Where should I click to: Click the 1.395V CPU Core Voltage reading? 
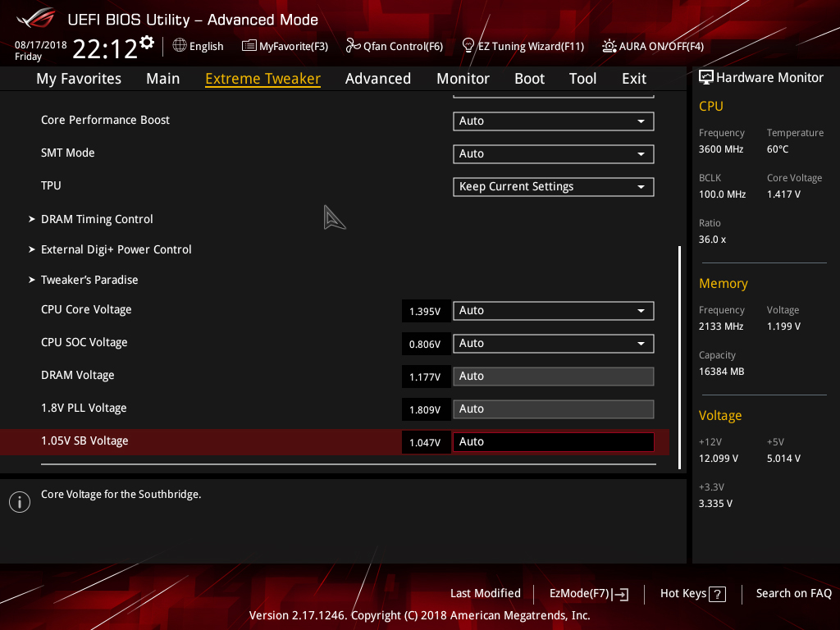(426, 311)
